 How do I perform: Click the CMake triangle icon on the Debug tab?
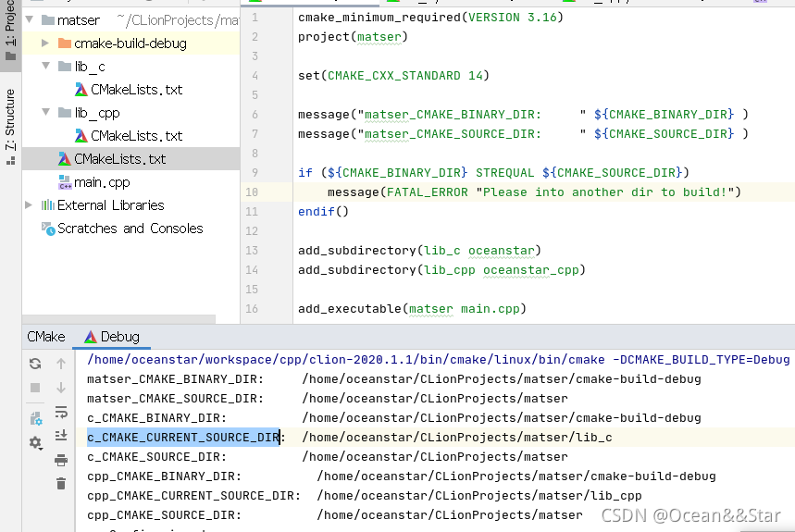91,337
